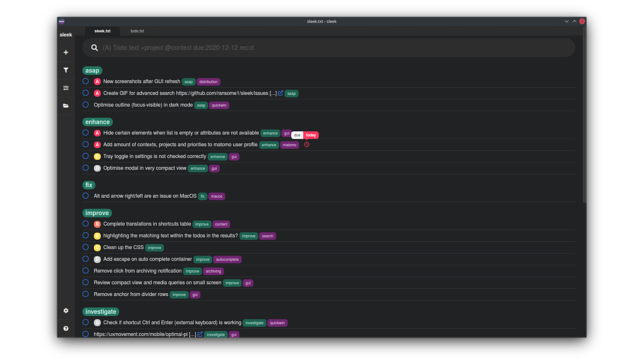644x362 pixels.
Task: Click the chevron dropdown in the window title bar
Action: pos(566,21)
